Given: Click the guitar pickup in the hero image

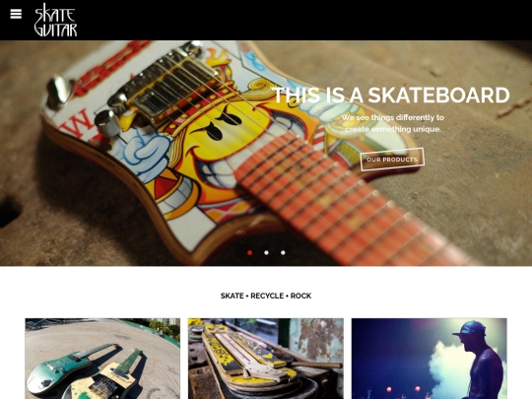Looking at the screenshot, I should (x=173, y=88).
